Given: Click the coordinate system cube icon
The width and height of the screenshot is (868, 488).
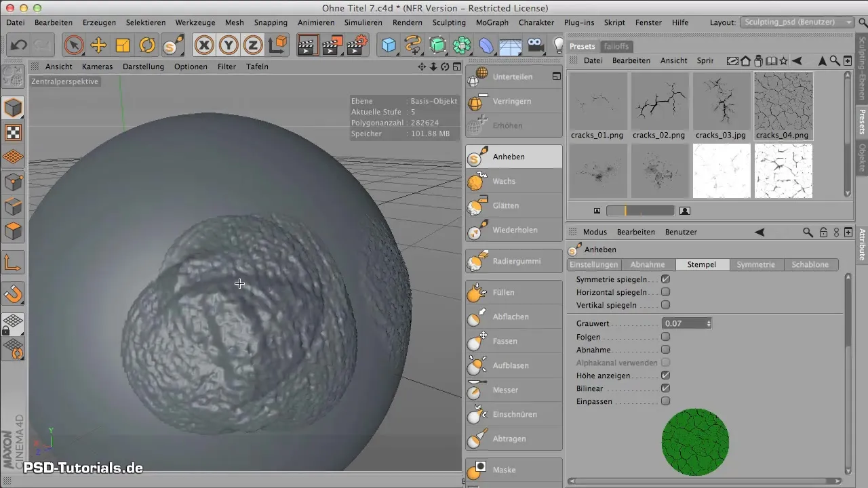Looking at the screenshot, I should point(277,45).
